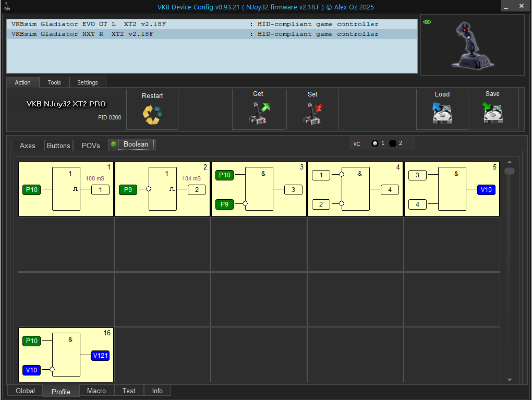Click P10 input in boolean cell 16
The height and width of the screenshot is (400, 532).
pos(31,341)
